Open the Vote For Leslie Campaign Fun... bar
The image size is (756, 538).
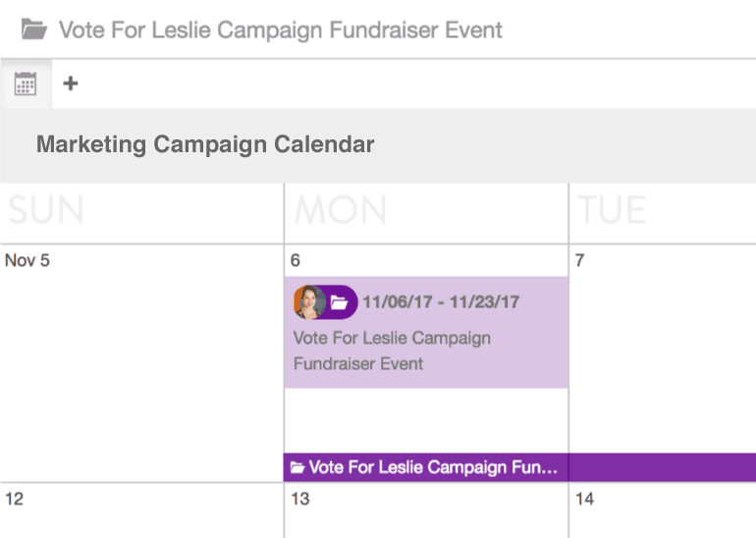(x=432, y=468)
